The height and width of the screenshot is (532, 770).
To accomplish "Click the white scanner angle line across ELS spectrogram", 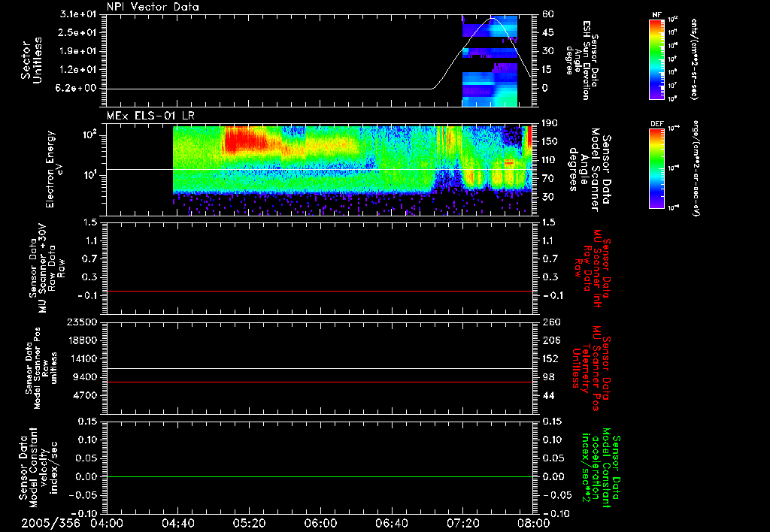I will pyautogui.click(x=320, y=169).
